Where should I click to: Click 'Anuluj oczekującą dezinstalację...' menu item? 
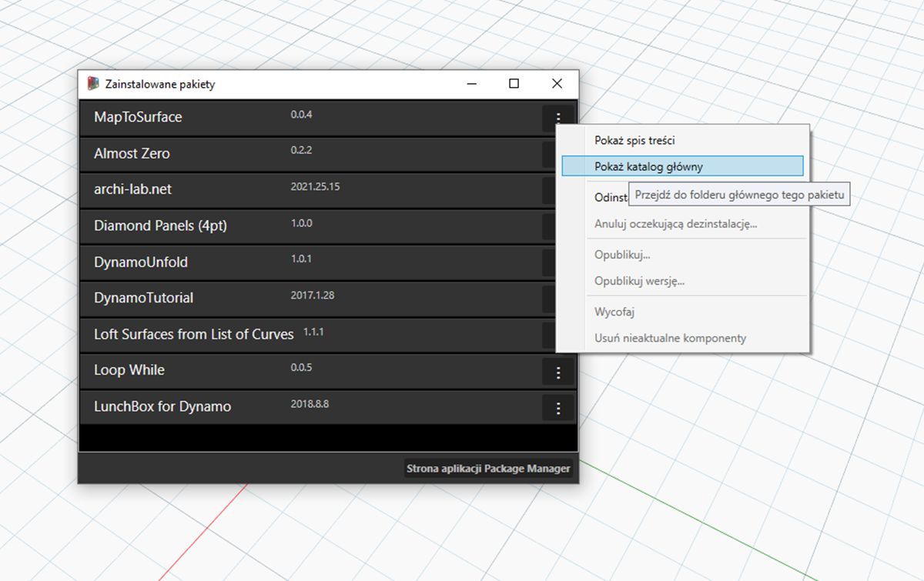point(682,224)
